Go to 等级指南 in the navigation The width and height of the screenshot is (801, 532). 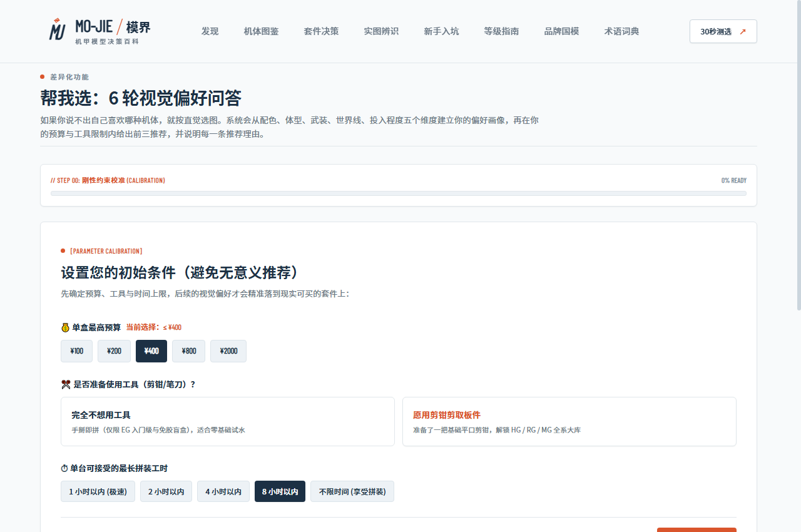(x=501, y=31)
